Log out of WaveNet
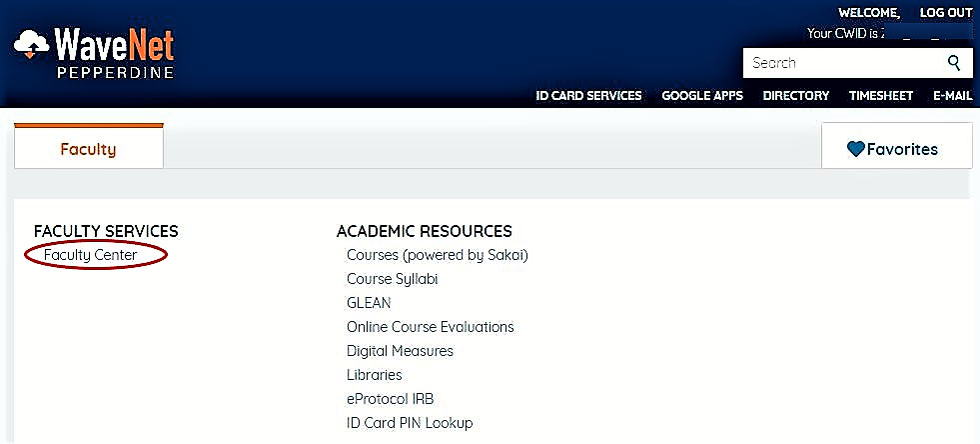 coord(945,13)
